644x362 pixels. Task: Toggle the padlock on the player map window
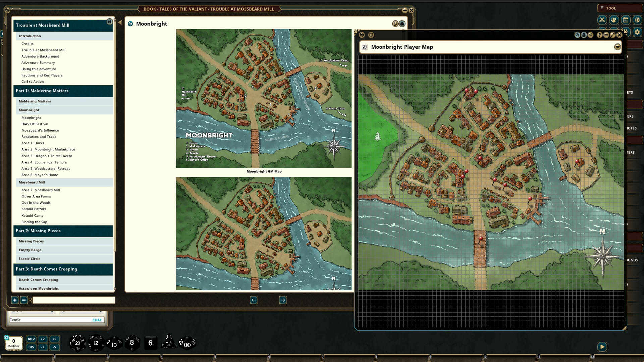584,35
